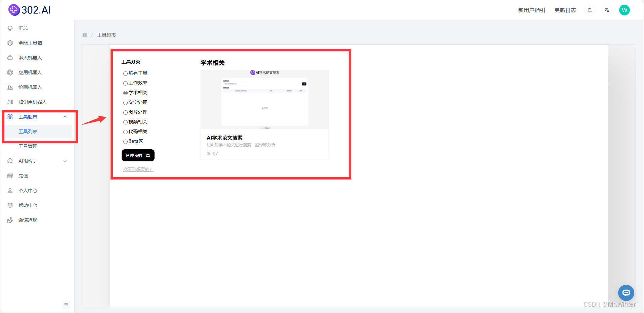
Task: Select the 视频相关 category radio
Action: pyautogui.click(x=125, y=122)
